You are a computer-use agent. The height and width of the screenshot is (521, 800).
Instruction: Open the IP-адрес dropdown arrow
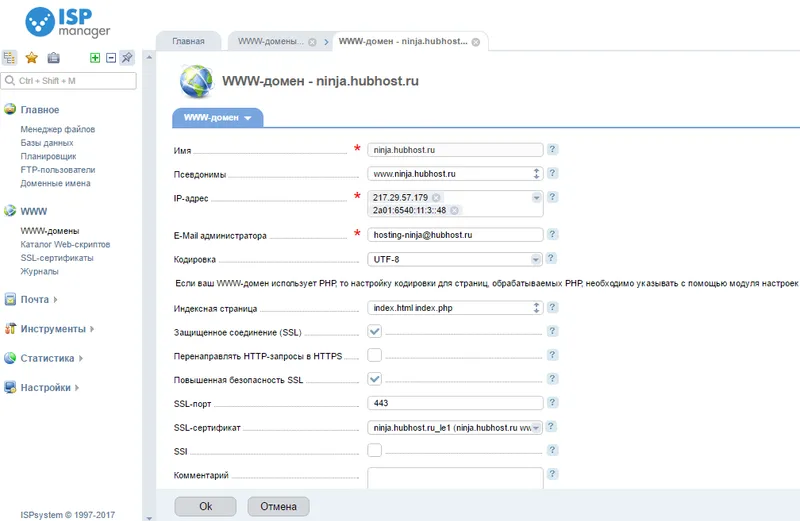coord(536,197)
